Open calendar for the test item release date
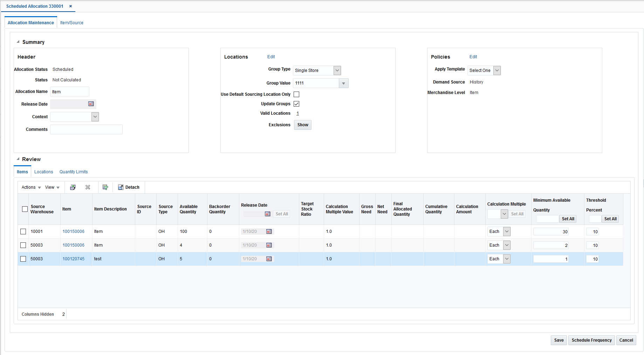The image size is (644, 355). 269,259
